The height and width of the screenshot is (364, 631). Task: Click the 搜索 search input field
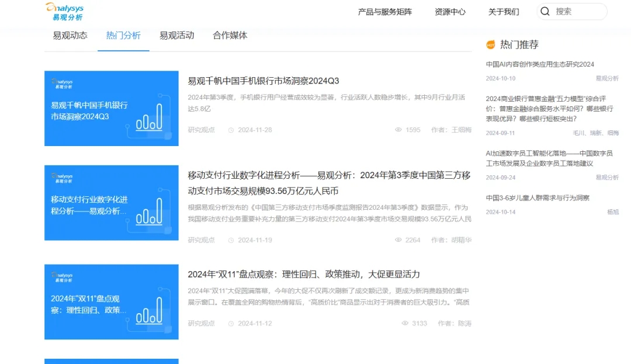[x=578, y=12]
